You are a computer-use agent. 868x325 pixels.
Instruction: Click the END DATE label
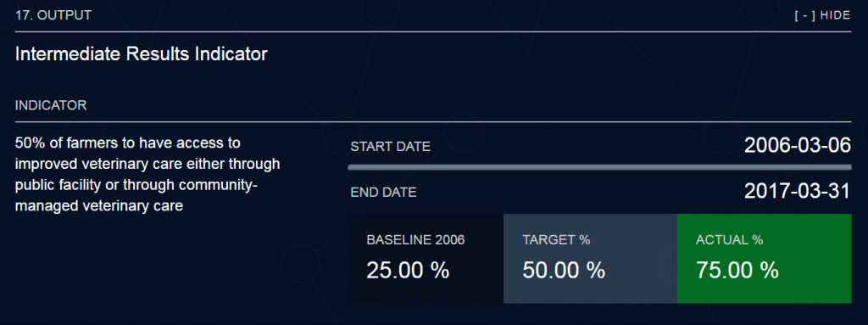(383, 193)
